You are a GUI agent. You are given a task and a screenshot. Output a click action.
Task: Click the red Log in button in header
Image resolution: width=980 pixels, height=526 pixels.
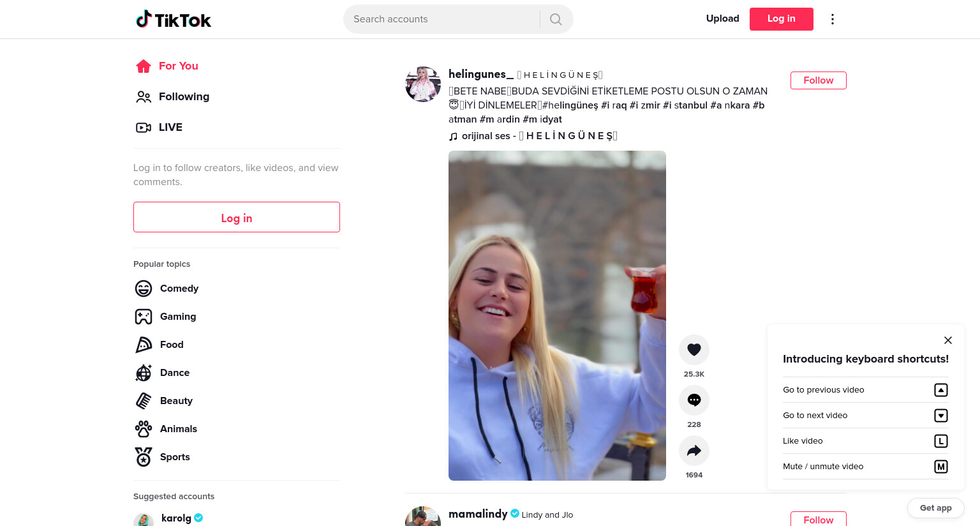[782, 19]
